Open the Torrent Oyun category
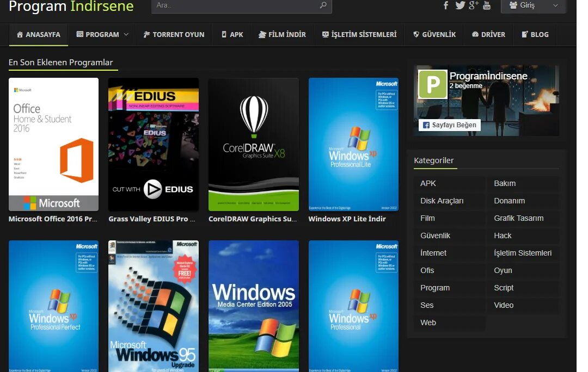The height and width of the screenshot is (372, 588). coord(174,34)
